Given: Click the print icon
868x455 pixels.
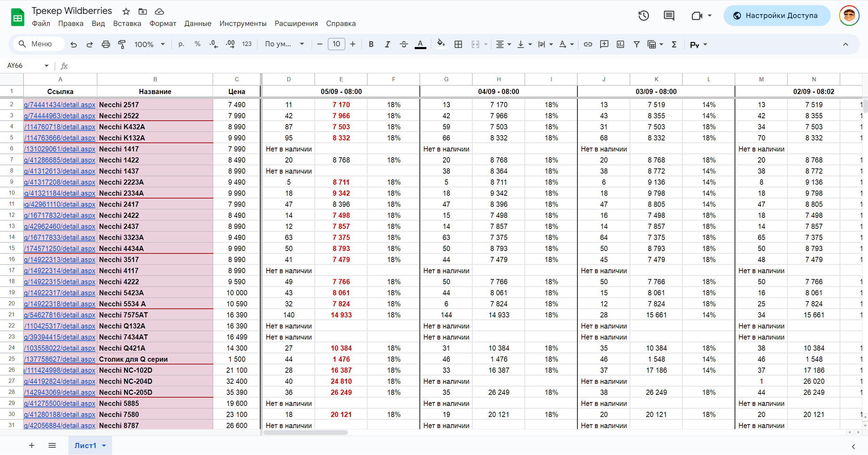Looking at the screenshot, I should click(106, 44).
